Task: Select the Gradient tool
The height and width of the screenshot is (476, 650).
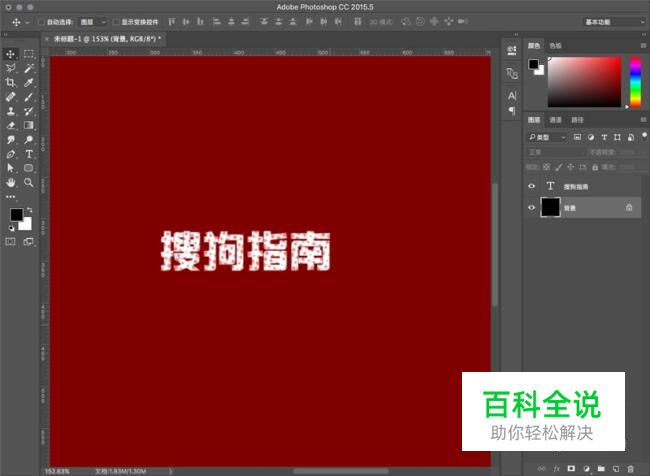Action: point(29,125)
